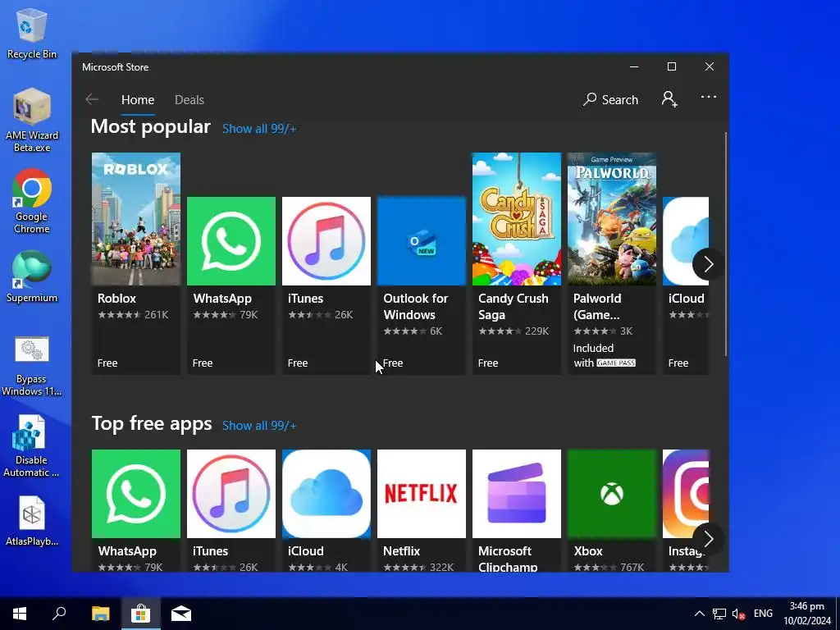Click the back arrow in Store
Image resolution: width=840 pixels, height=630 pixels.
[92, 99]
